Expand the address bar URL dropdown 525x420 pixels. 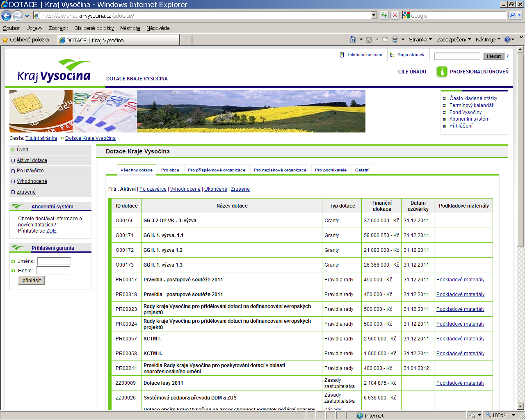point(374,16)
